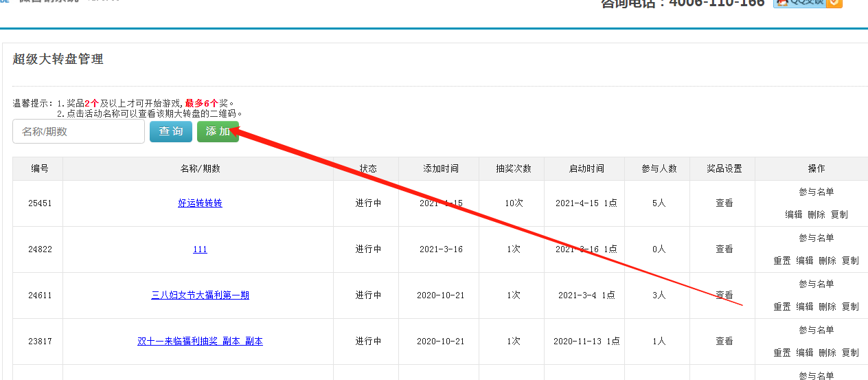Click 查看 prize settings for row 25451
The image size is (868, 380).
point(724,203)
